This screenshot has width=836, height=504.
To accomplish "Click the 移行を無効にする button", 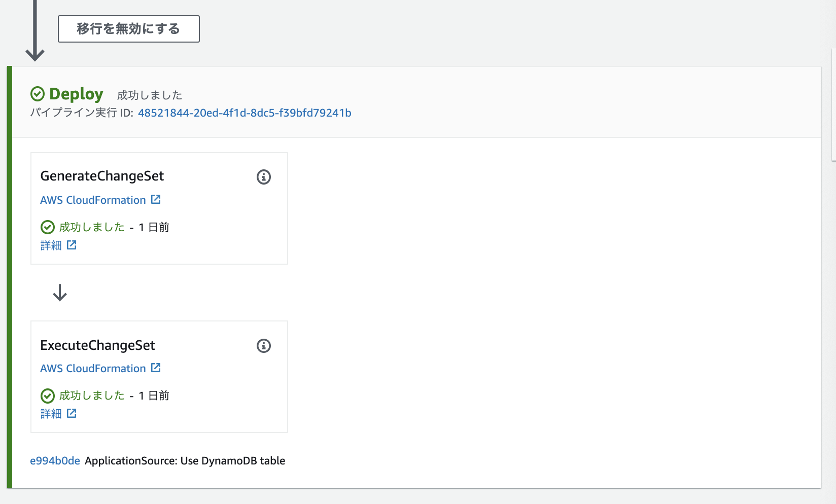I will click(x=128, y=29).
